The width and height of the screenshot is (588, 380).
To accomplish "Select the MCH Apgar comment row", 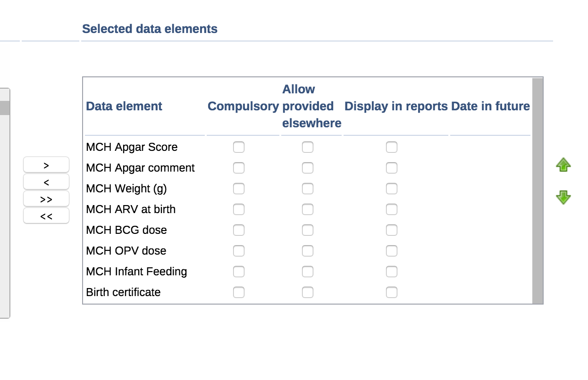I will pyautogui.click(x=140, y=168).
